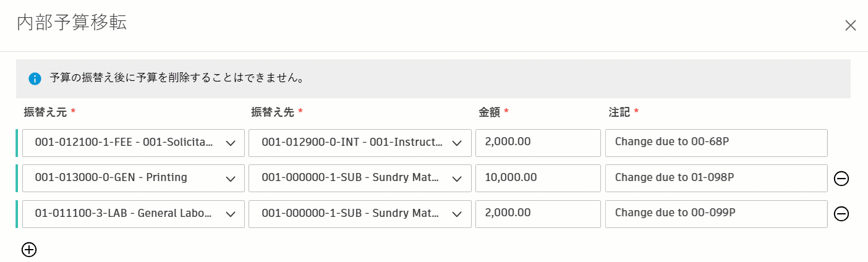This screenshot has width=868, height=262.
Task: Open the 001-012900-0-INT destination dropdown
Action: tap(360, 143)
